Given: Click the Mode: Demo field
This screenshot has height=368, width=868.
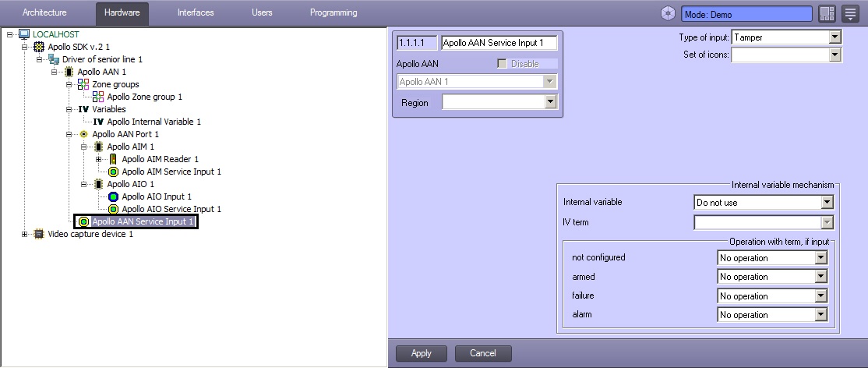Looking at the screenshot, I should [746, 14].
